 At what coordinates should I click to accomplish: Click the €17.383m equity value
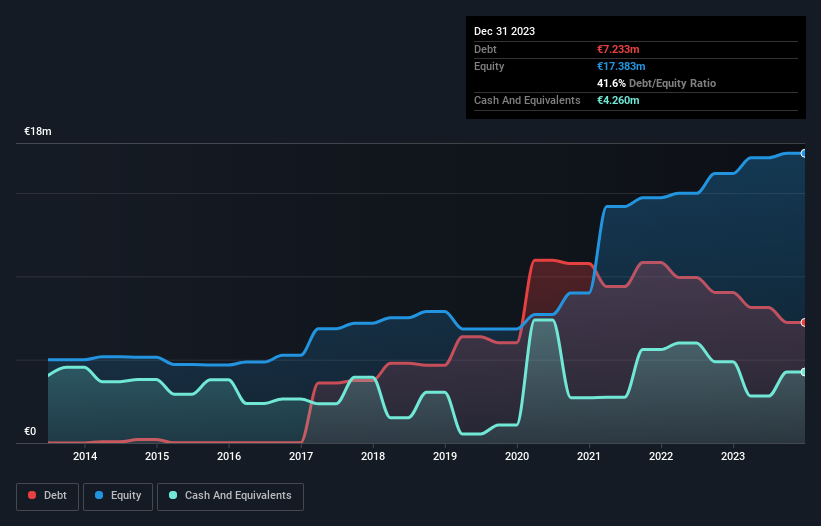(621, 66)
